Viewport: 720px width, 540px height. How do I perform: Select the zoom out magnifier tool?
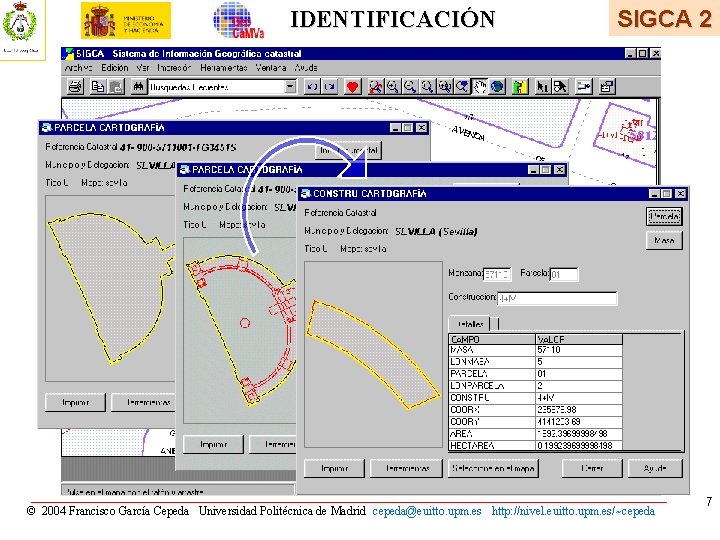click(x=410, y=86)
